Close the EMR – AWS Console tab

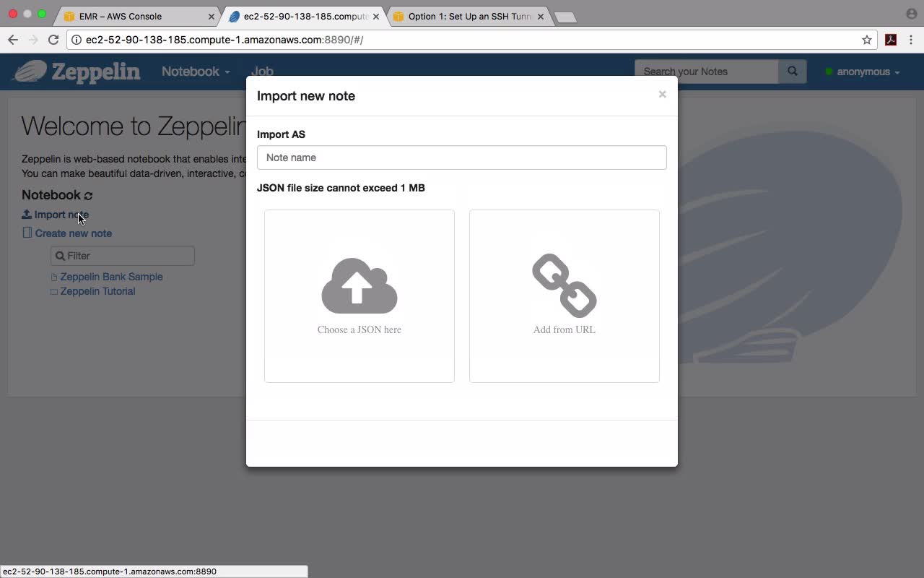[212, 17]
